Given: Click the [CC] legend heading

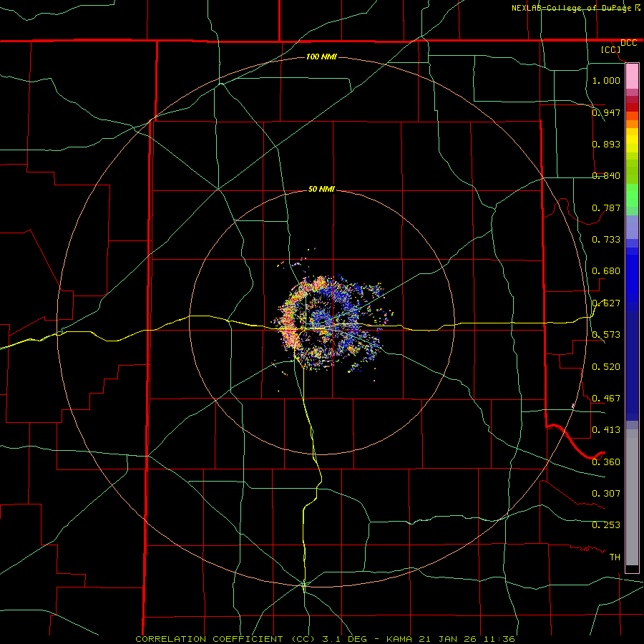Looking at the screenshot, I should click(x=611, y=49).
